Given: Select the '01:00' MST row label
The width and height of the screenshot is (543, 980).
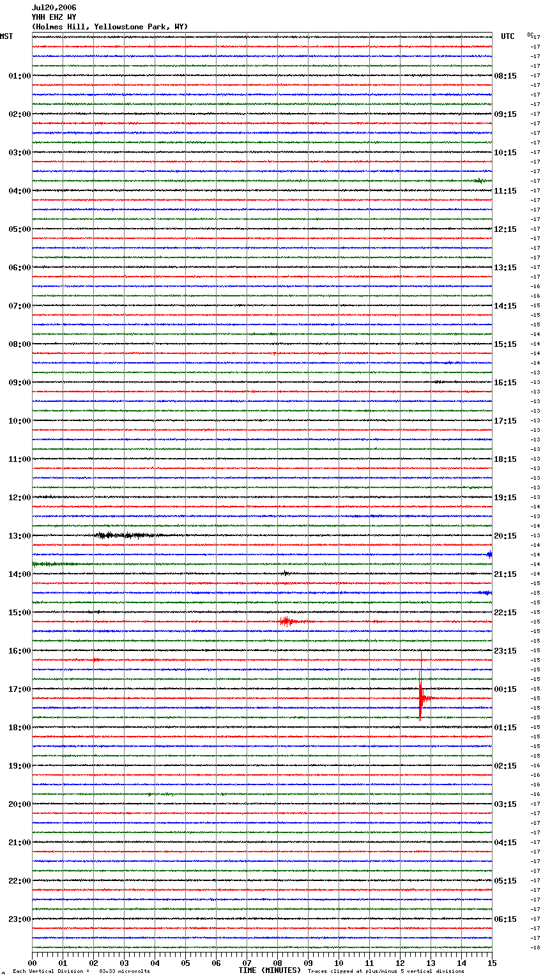Looking at the screenshot, I should 20,76.
